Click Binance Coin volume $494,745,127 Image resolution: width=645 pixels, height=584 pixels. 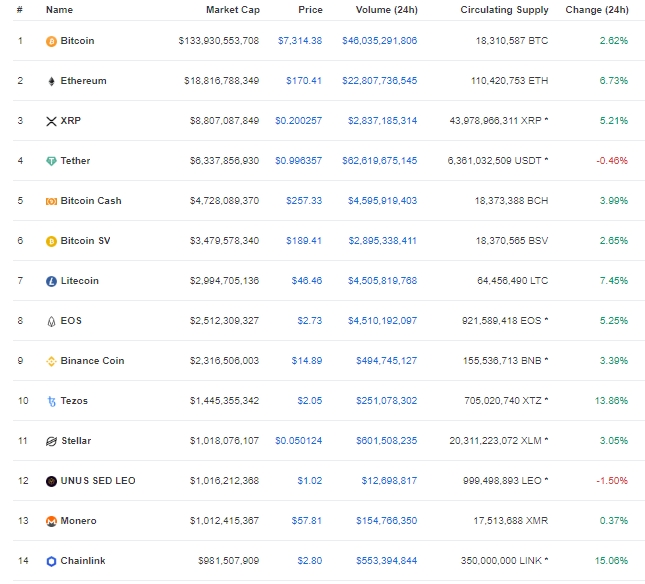pyautogui.click(x=387, y=361)
